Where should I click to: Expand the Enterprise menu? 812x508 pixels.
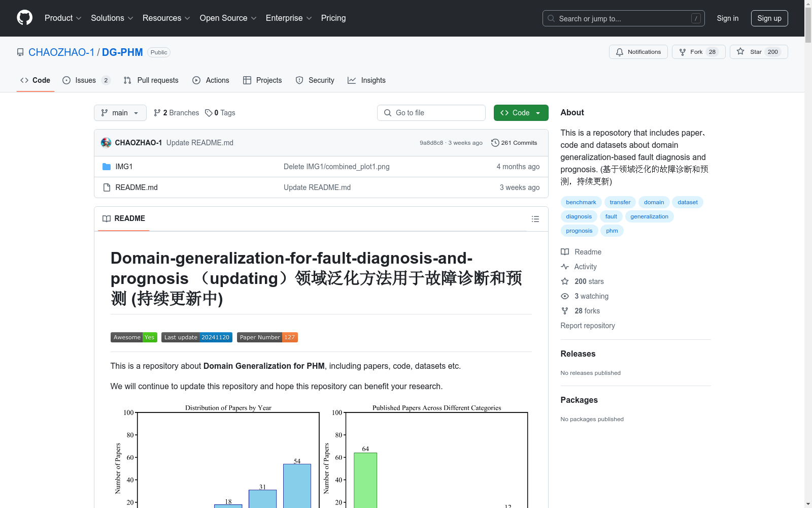289,18
